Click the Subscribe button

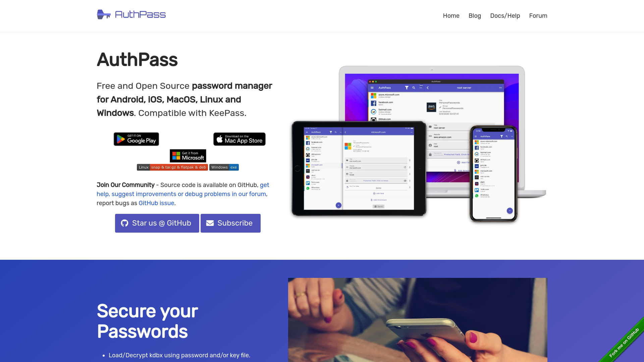[x=230, y=223]
